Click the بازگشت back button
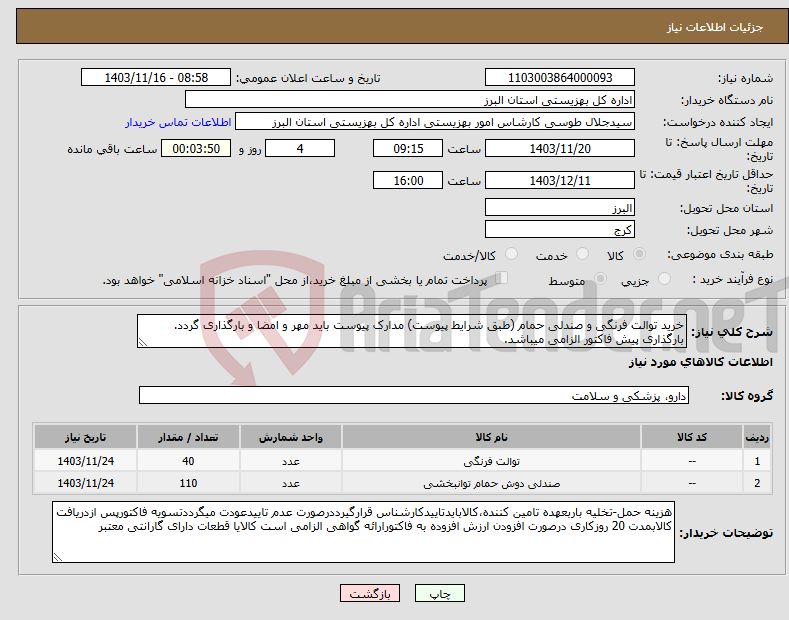 (x=370, y=593)
